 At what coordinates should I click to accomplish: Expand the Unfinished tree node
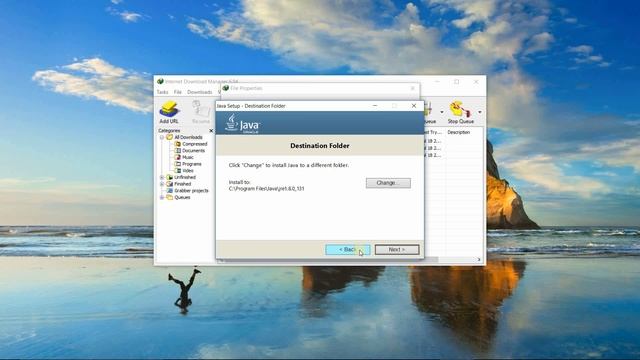tap(162, 178)
